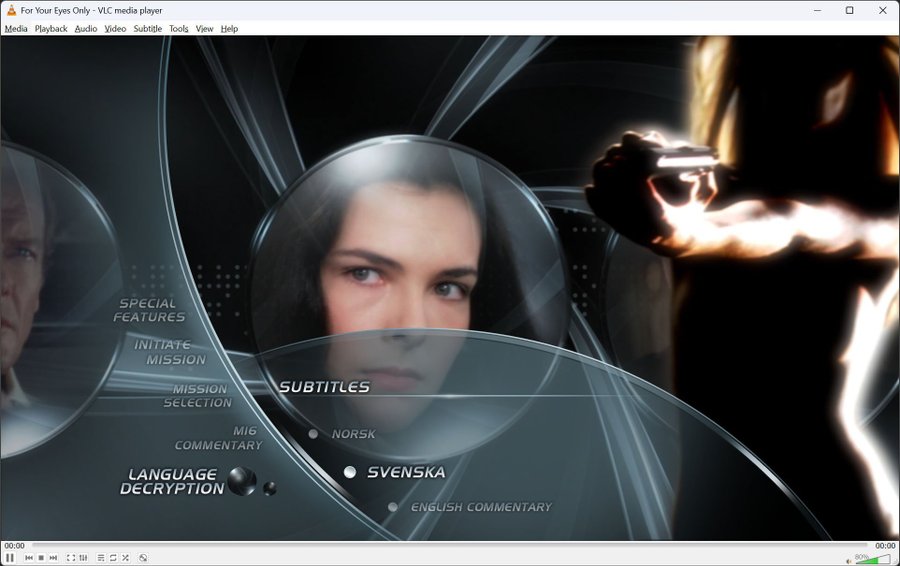Show the playlist panel
Screen dimensions: 900x566
coord(100,557)
